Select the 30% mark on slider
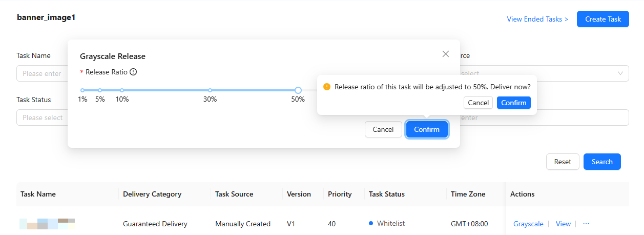 [210, 90]
